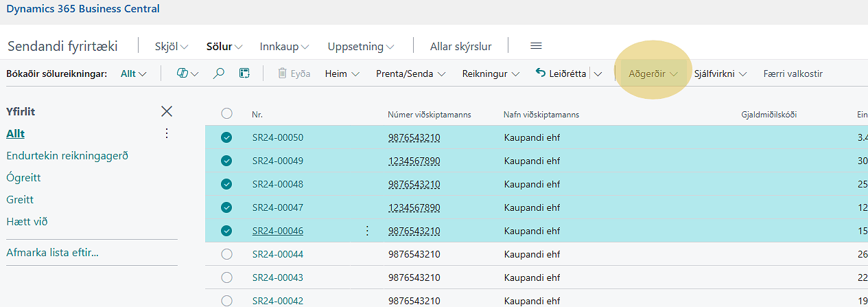The height and width of the screenshot is (307, 868).
Task: Uncheck the row SR24-00049
Action: click(x=226, y=161)
